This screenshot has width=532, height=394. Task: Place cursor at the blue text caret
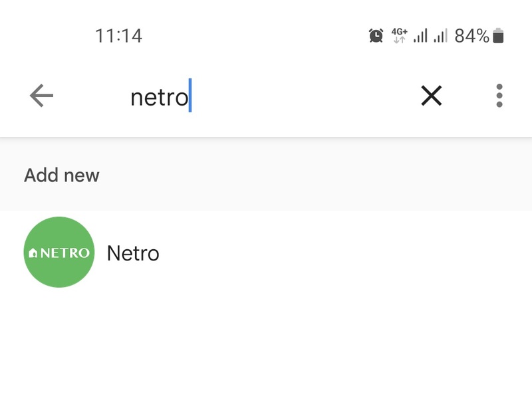tap(190, 95)
